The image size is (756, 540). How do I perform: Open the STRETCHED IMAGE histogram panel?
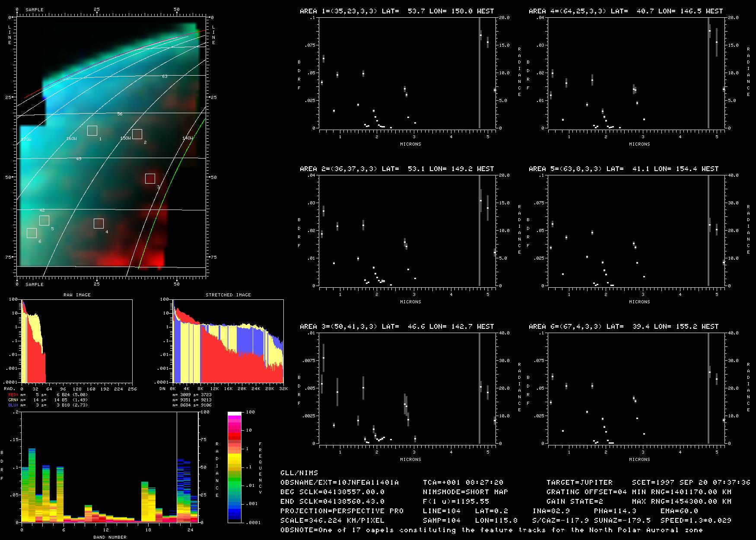pos(228,341)
